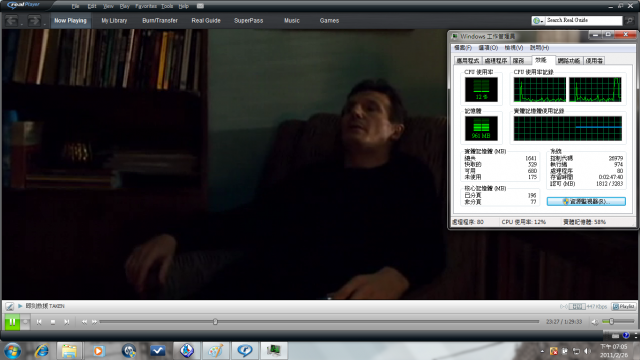Open the RealPlayer Favorites menu
Screen dimensions: 640x360
146,6
